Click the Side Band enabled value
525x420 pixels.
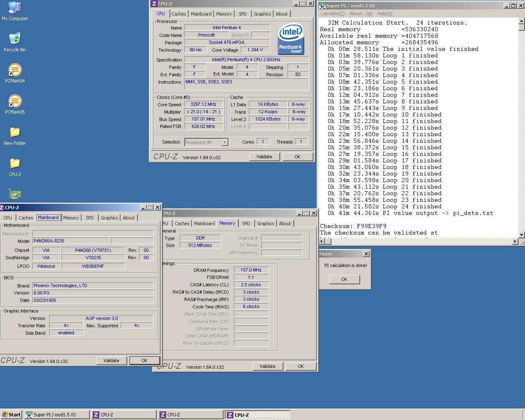[66, 333]
